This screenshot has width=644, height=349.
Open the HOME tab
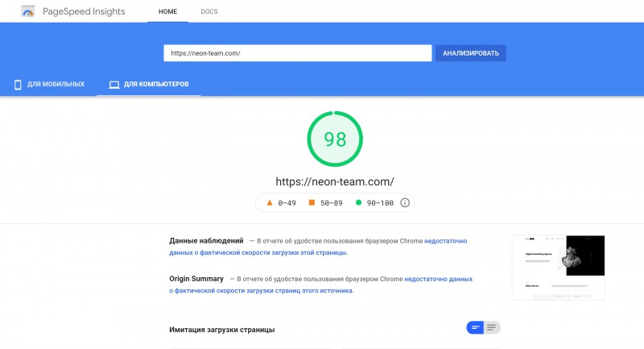click(x=167, y=11)
